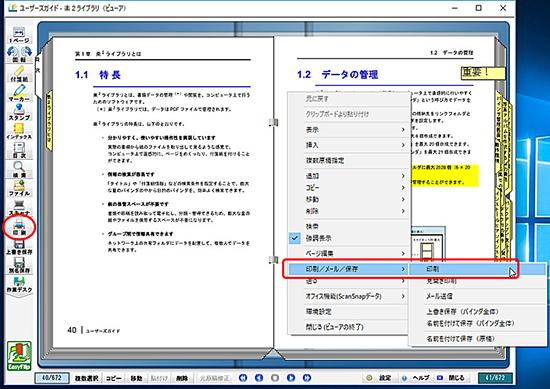Viewport: 550px width, 389px height.
Task: Click the 40/672 left page counter
Action: coord(52,378)
